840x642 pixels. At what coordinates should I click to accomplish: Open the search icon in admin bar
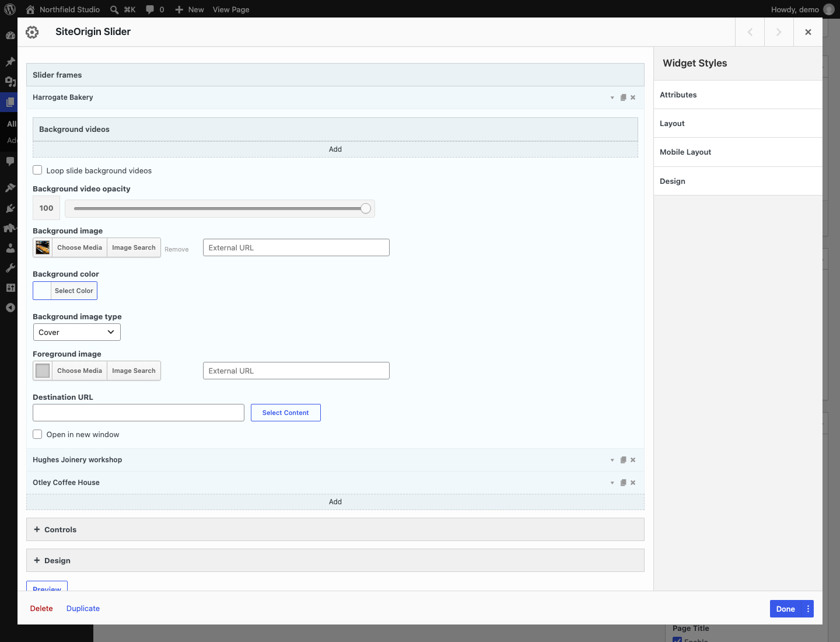point(115,9)
